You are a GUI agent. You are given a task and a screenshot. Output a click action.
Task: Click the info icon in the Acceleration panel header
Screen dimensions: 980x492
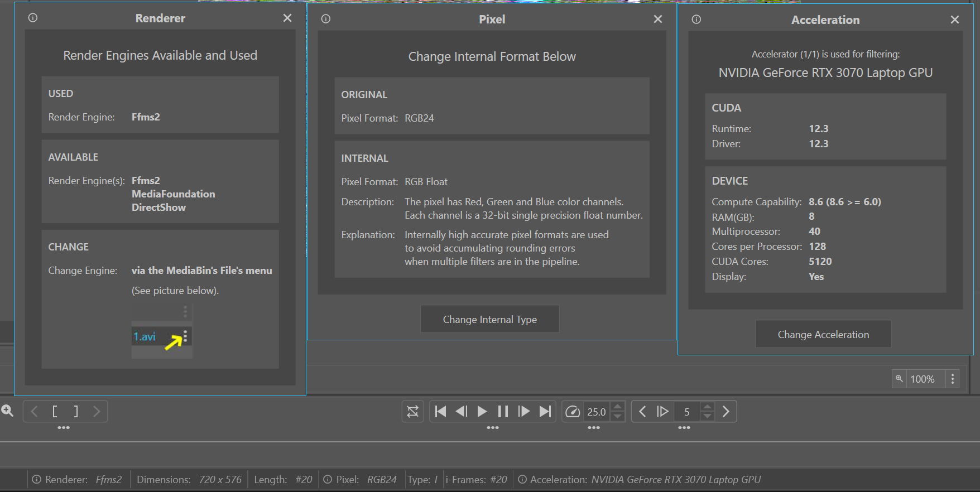pyautogui.click(x=696, y=20)
